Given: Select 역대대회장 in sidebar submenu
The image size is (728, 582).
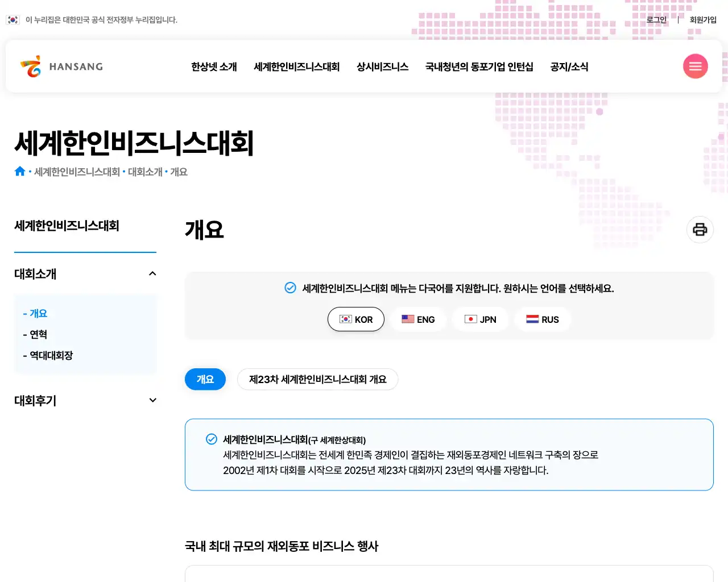Looking at the screenshot, I should [48, 355].
